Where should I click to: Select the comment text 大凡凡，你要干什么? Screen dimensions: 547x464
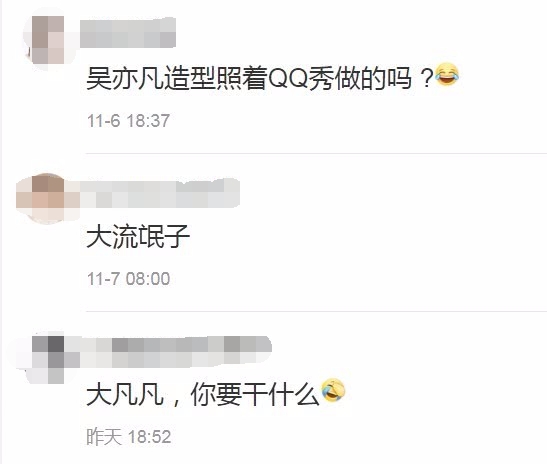pos(203,395)
